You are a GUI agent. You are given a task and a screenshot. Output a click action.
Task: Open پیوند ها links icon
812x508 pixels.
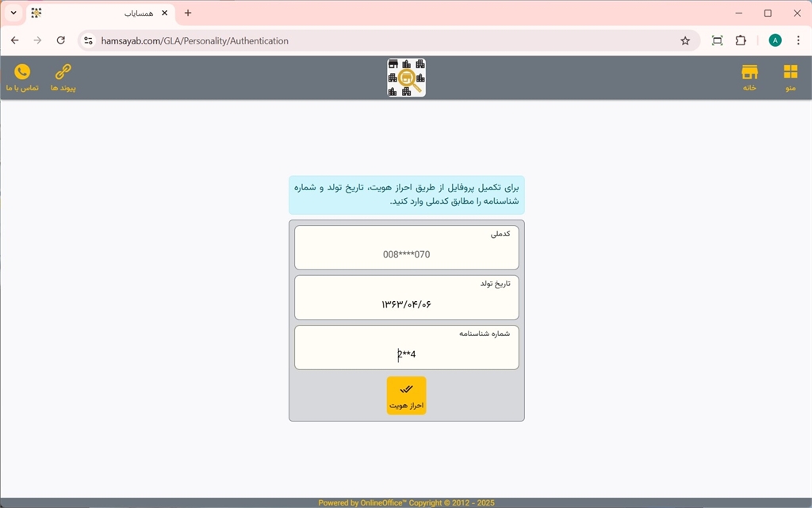(x=63, y=77)
